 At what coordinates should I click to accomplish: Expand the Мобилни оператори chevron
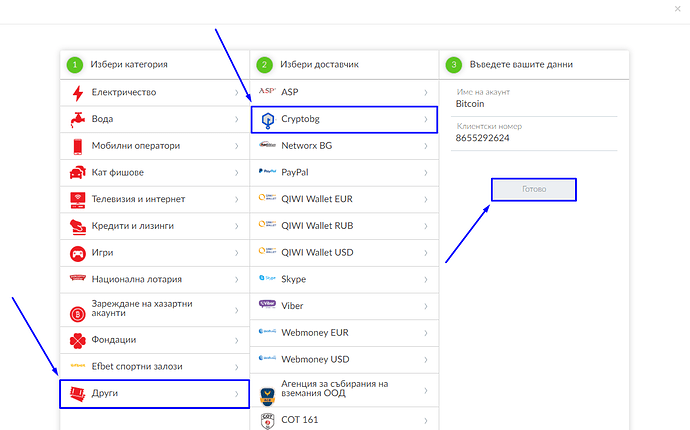(x=237, y=146)
